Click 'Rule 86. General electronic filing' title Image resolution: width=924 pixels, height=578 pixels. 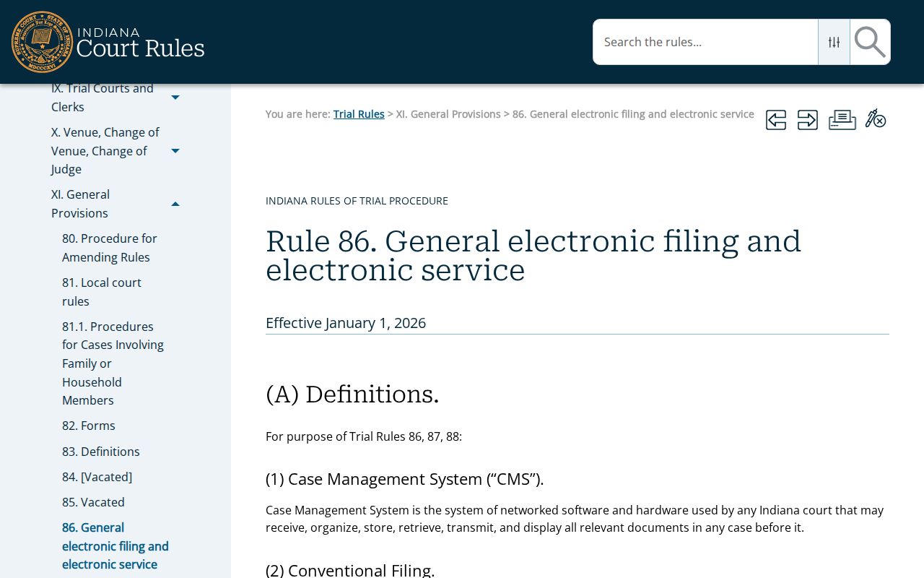(533, 256)
